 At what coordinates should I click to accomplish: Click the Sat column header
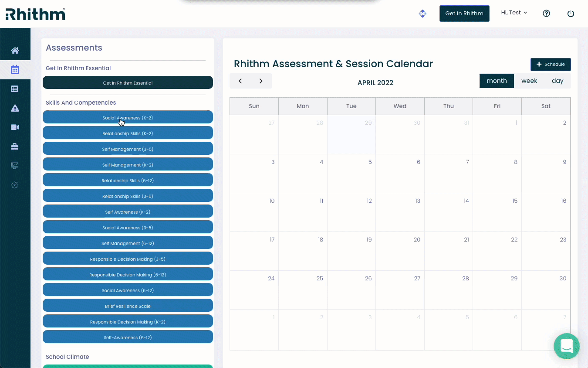tap(546, 106)
